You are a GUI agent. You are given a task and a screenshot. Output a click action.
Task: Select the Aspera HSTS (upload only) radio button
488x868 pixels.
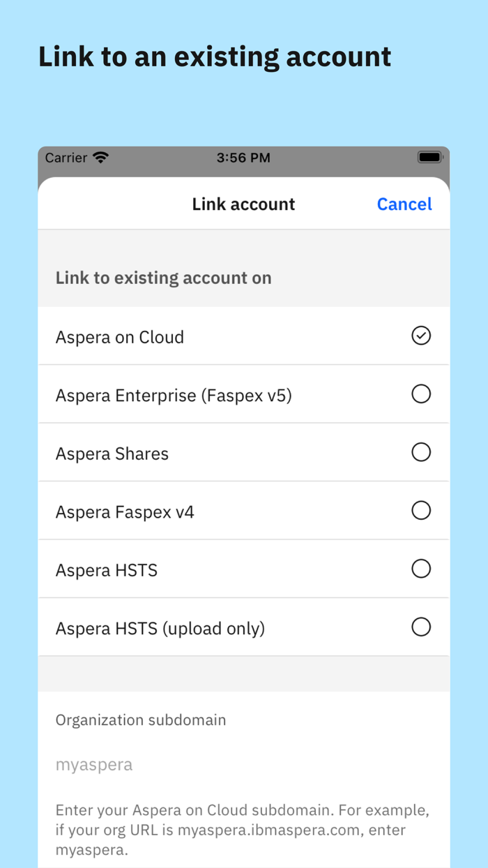pos(421,627)
